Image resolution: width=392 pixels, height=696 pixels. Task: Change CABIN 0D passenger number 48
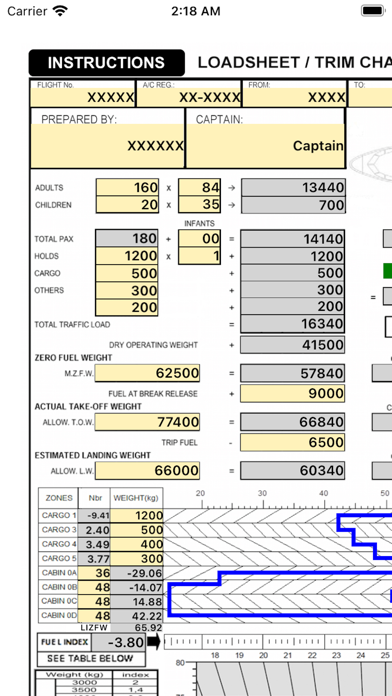95,616
